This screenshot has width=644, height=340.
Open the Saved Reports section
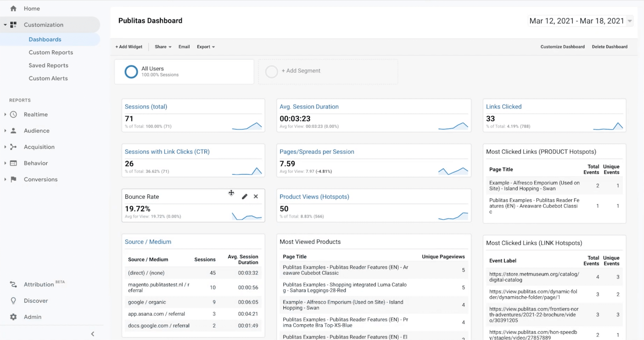click(x=48, y=65)
